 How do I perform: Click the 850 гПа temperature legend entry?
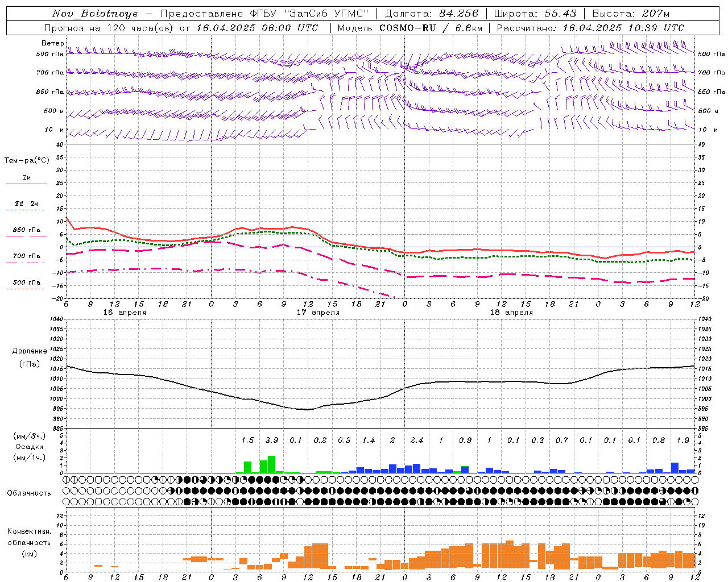click(26, 230)
